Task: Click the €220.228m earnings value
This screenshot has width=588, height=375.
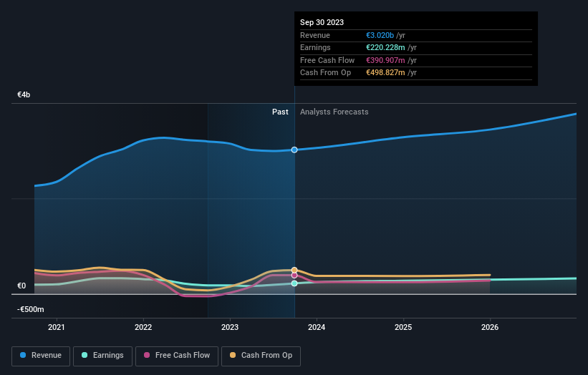Action: pos(385,47)
